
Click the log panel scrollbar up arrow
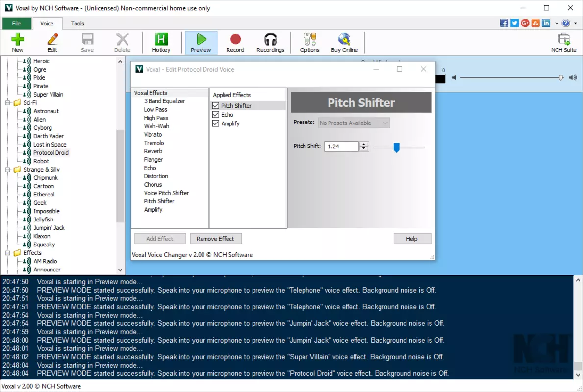[578, 280]
